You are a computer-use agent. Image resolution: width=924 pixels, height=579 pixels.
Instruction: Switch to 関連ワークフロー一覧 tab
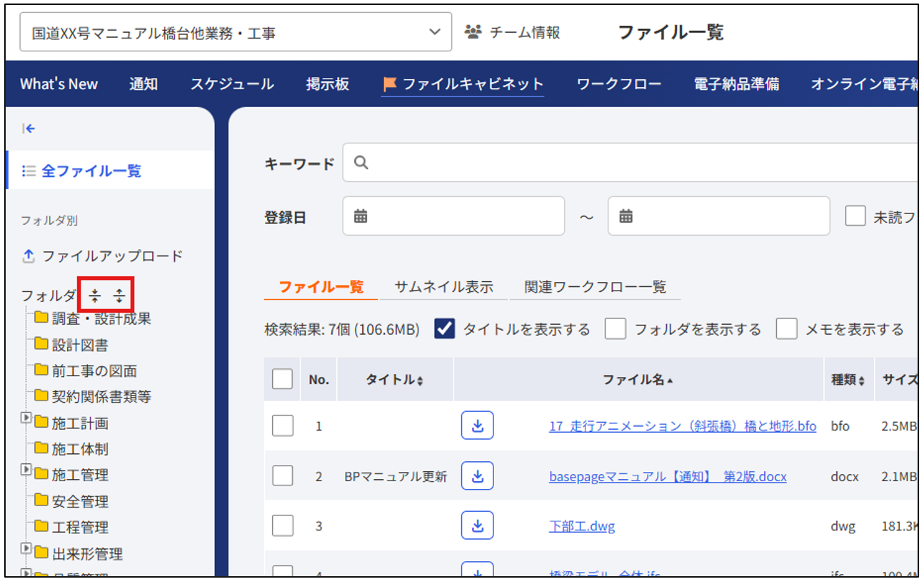tap(595, 287)
